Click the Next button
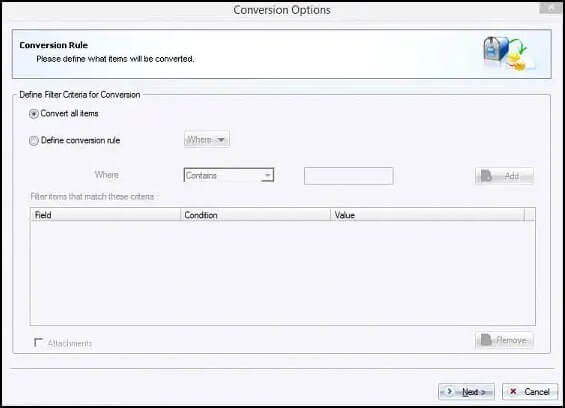565x408 pixels. (466, 391)
